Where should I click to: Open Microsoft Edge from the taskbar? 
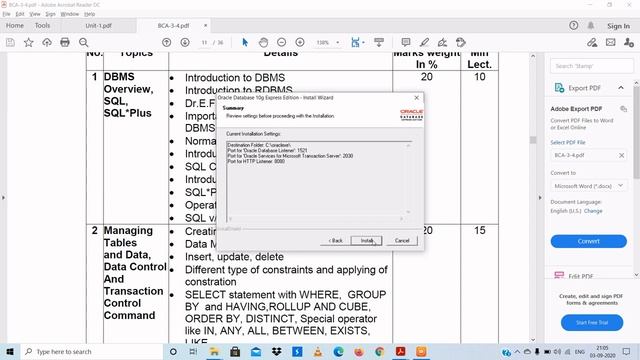[338, 351]
